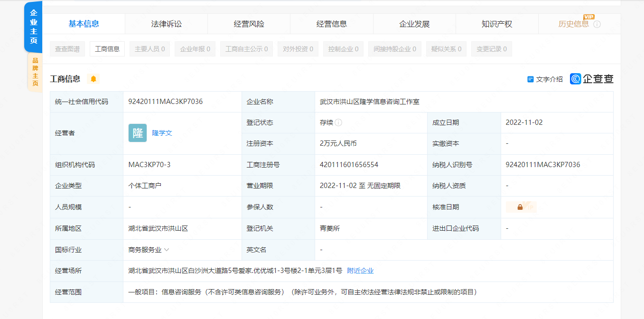Open the 经营风险 tab
The width and height of the screenshot is (644, 319).
pos(249,24)
